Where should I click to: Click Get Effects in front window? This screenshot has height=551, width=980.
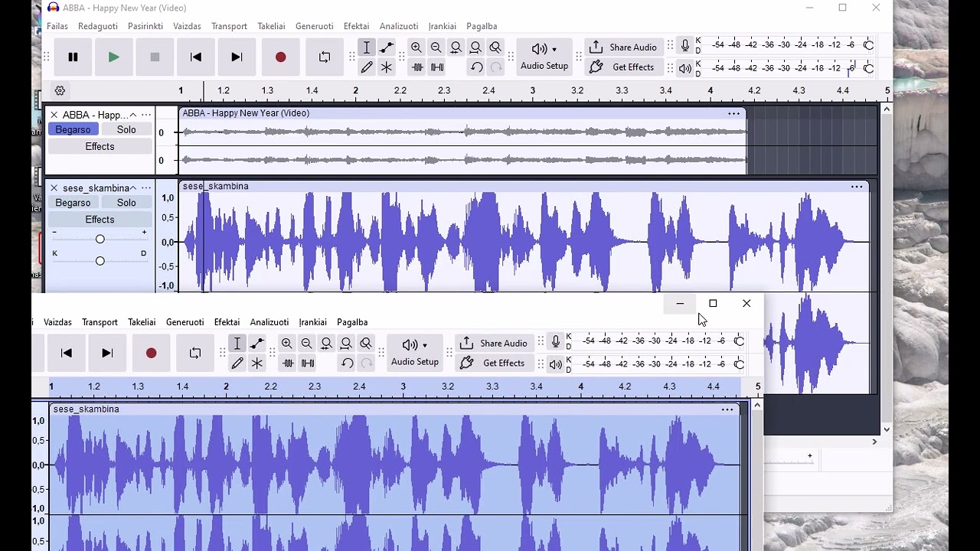pyautogui.click(x=495, y=364)
